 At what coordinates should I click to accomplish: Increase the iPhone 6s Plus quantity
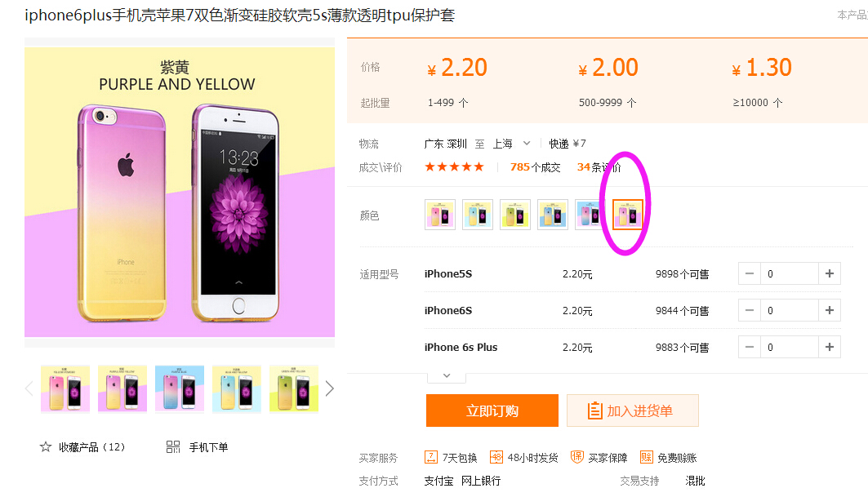[830, 347]
